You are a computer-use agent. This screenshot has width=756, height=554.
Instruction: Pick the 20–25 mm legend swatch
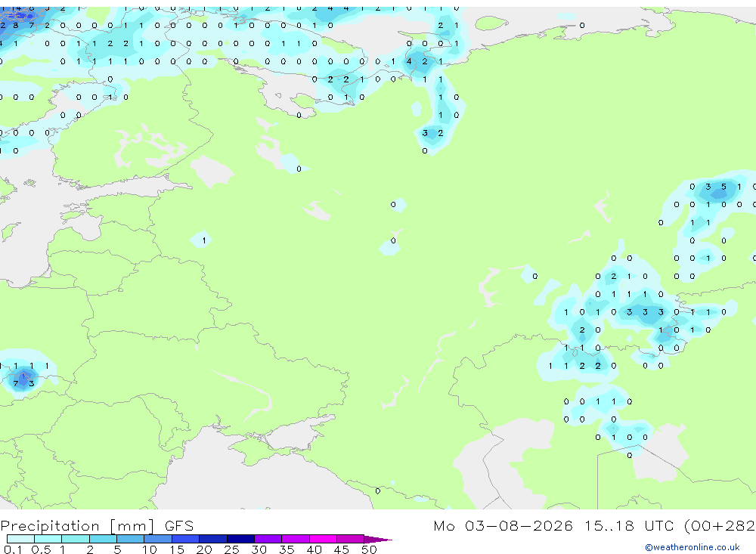coord(212,539)
